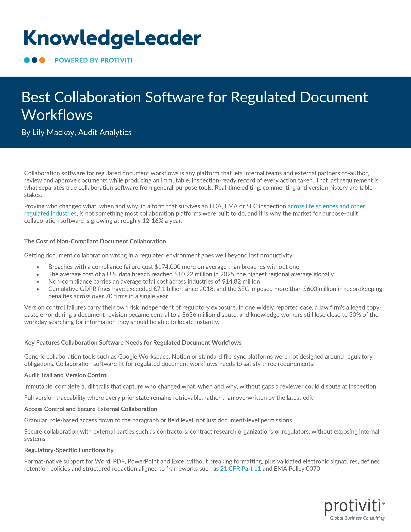
Task: Click line 'Granular, role-based access down to the paragraph'
Action: click(x=158, y=420)
